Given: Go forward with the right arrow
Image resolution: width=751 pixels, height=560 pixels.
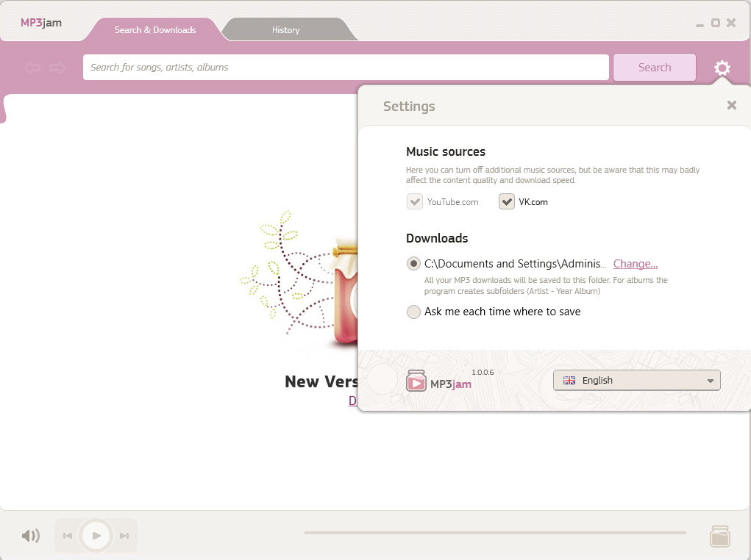Looking at the screenshot, I should (x=57, y=68).
